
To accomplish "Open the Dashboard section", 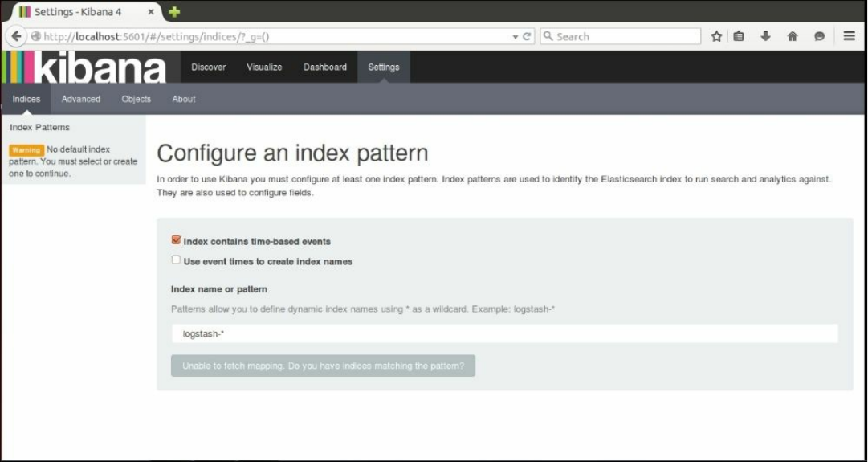I will point(325,67).
